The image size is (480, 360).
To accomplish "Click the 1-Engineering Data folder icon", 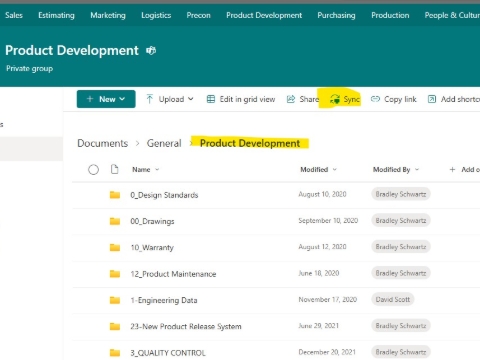I will pyautogui.click(x=115, y=300).
